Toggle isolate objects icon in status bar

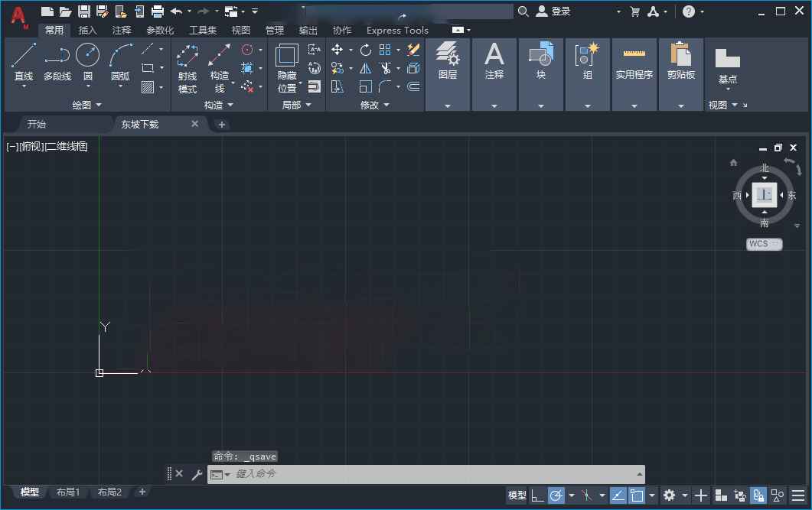pyautogui.click(x=777, y=495)
